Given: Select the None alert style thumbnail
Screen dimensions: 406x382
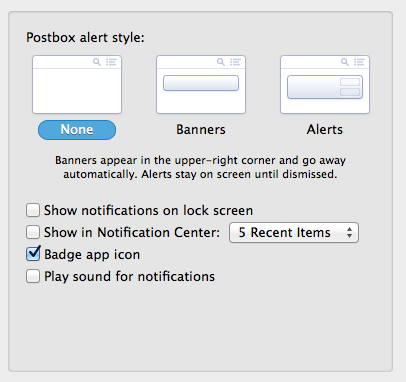Looking at the screenshot, I should coord(77,85).
